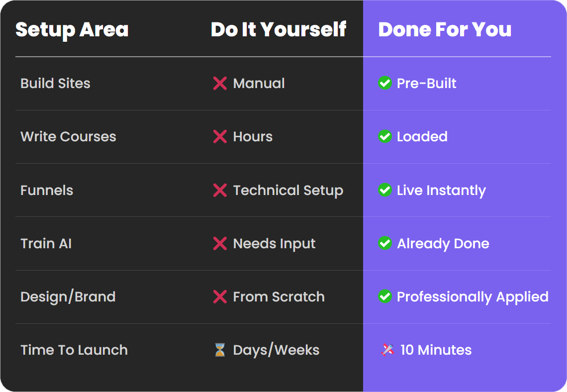Click the green checkmark beside Live Instantly
The height and width of the screenshot is (392, 567).
[x=385, y=190]
